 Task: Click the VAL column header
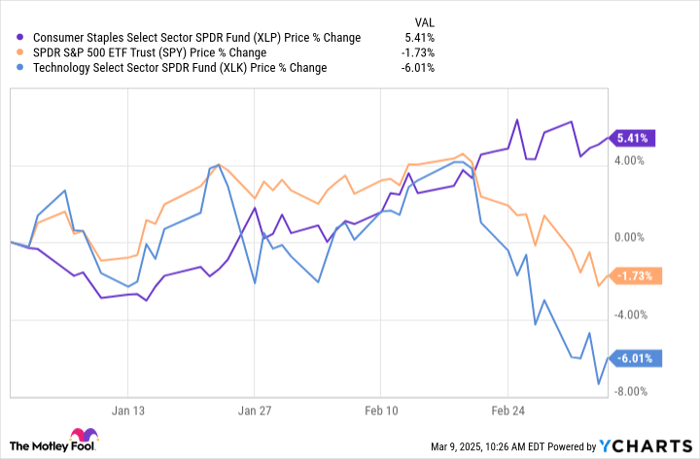[425, 22]
